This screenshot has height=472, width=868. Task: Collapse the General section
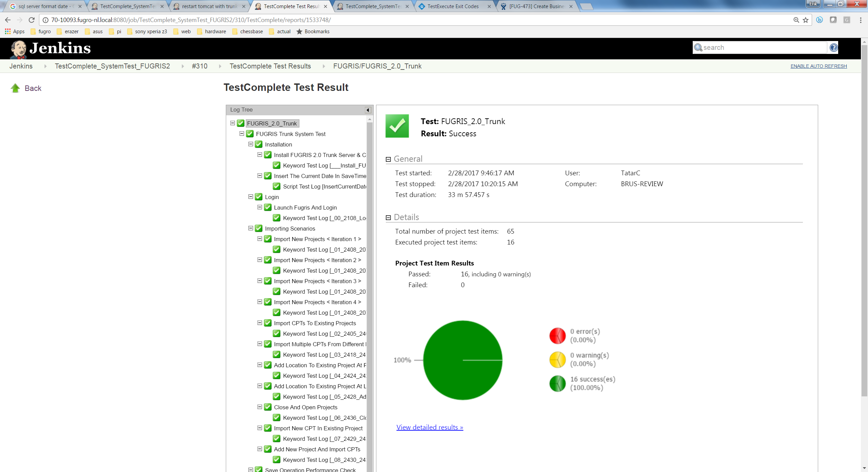point(388,159)
